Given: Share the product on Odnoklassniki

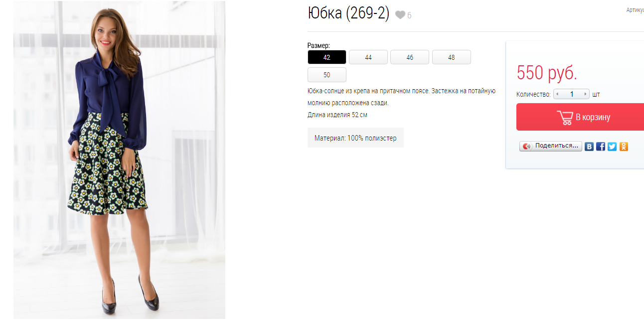Looking at the screenshot, I should tap(624, 147).
